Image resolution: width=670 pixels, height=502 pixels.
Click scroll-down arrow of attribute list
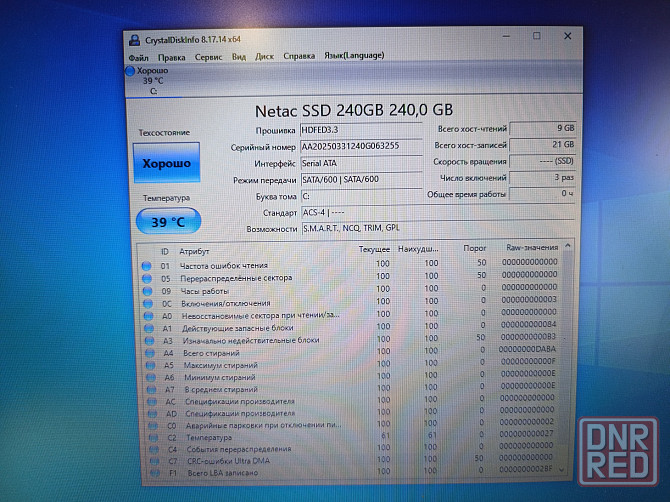pos(562,470)
